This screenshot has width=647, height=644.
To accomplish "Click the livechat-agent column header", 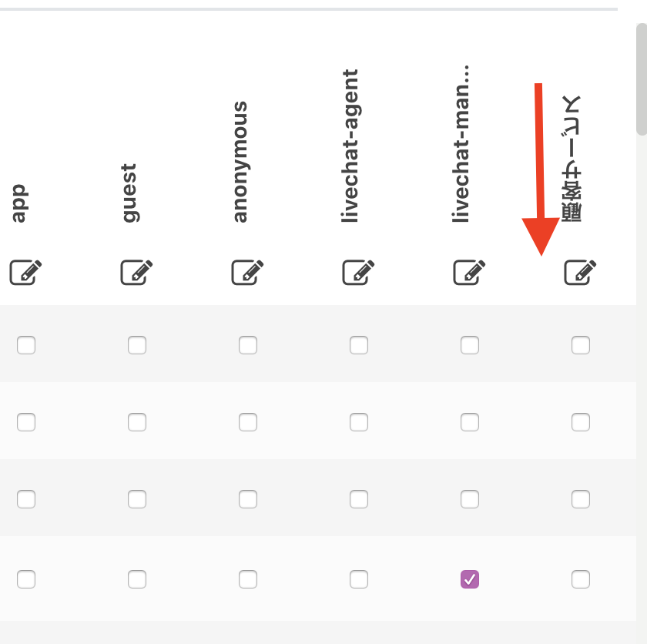I will pos(350,146).
